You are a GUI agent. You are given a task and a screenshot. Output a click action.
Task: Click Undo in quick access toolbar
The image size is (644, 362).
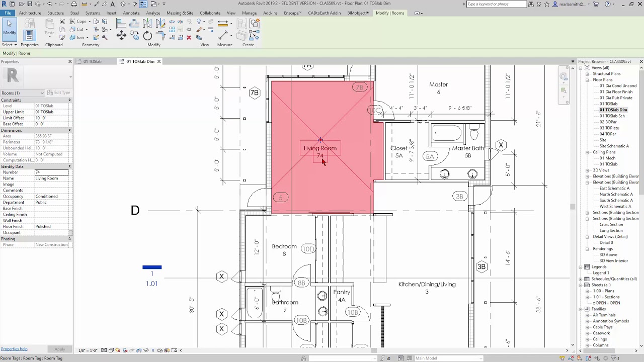pos(50,4)
